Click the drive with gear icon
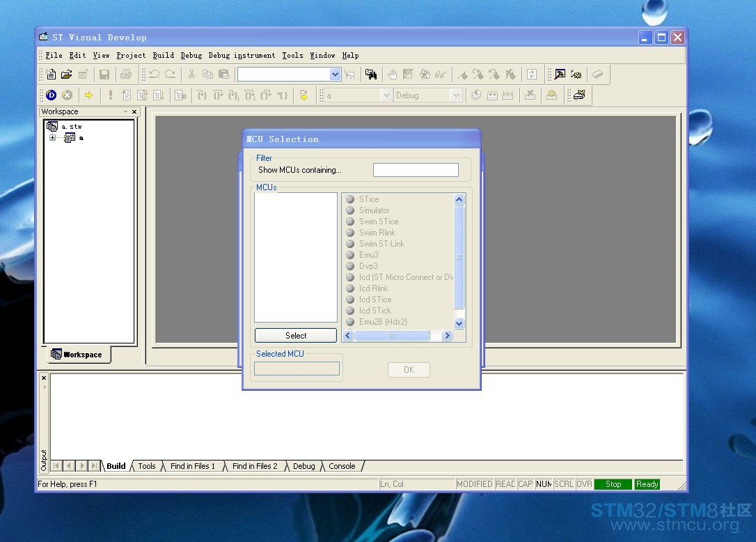 (579, 95)
